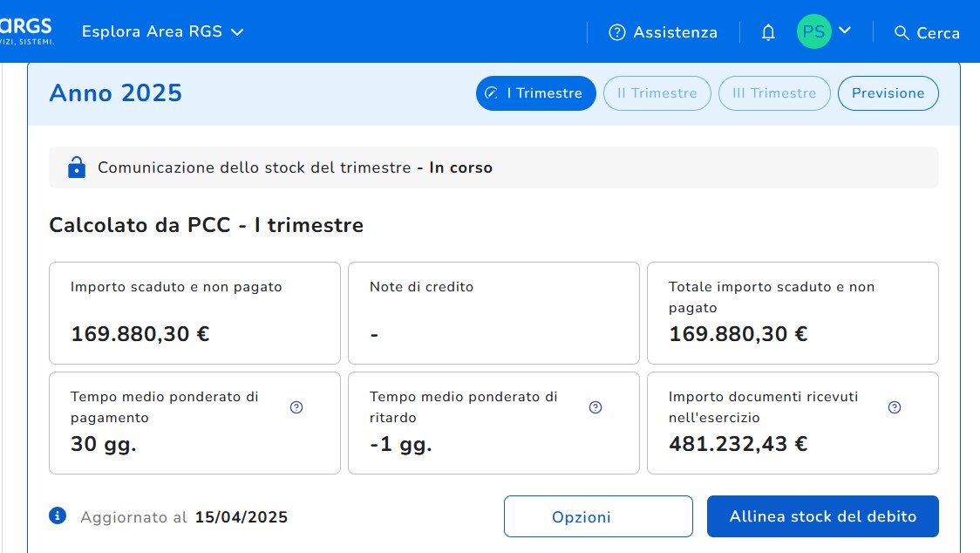The height and width of the screenshot is (553, 980).
Task: Click the PS user avatar
Action: click(813, 32)
